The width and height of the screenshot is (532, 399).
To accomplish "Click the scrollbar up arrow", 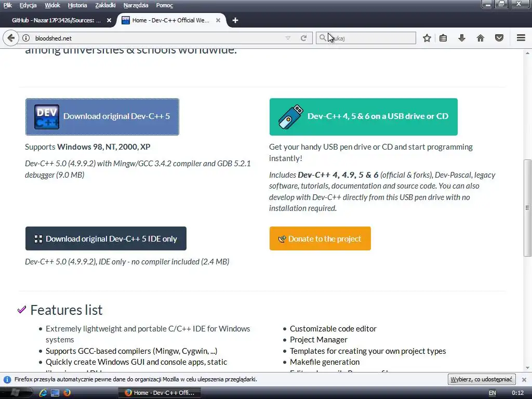I will coord(527,53).
